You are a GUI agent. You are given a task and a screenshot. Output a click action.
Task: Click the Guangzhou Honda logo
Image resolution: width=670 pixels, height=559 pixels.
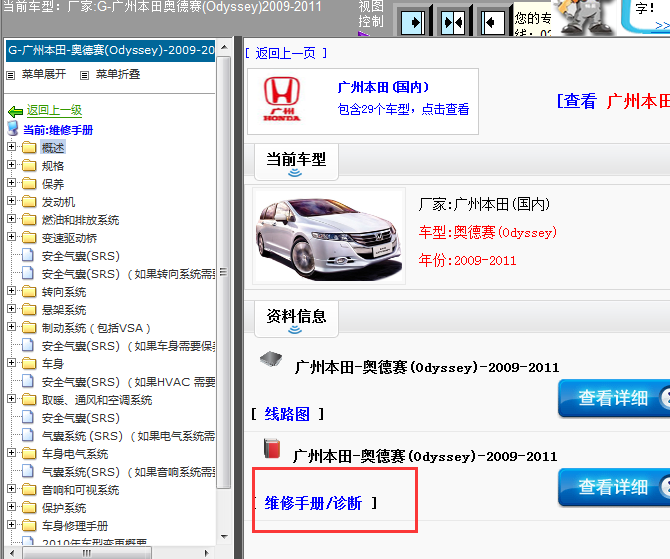[282, 99]
